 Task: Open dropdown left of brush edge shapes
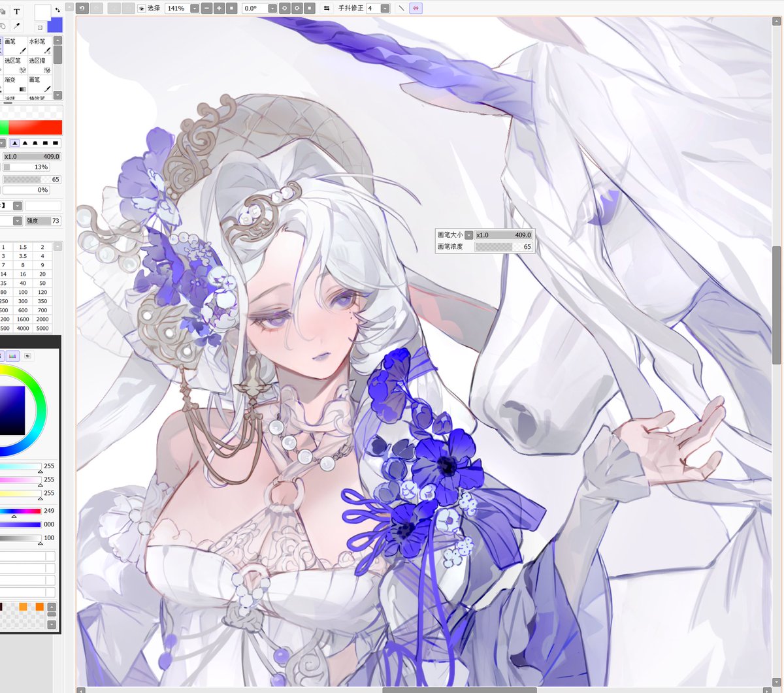pyautogui.click(x=3, y=142)
